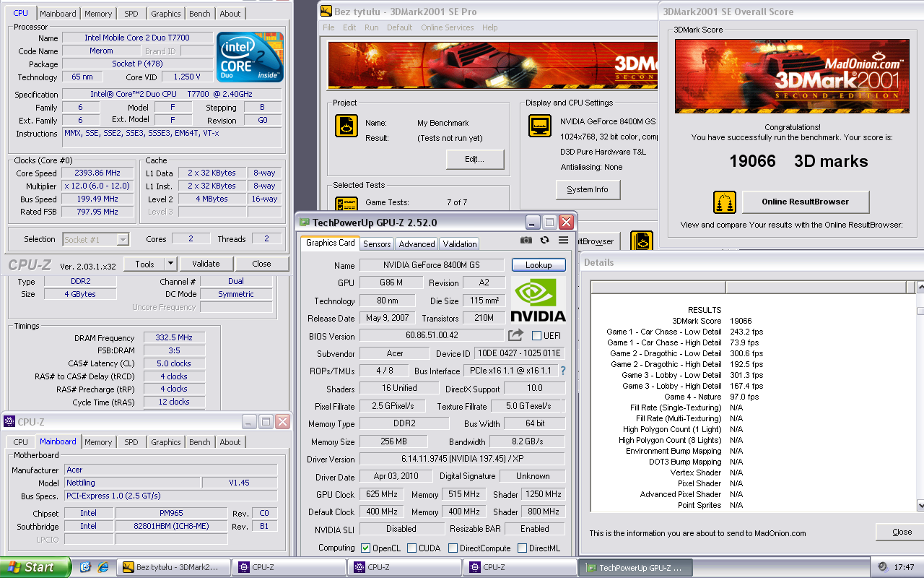Click the icon in the lower CPU-Z title bar
924x578 pixels.
(x=9, y=422)
